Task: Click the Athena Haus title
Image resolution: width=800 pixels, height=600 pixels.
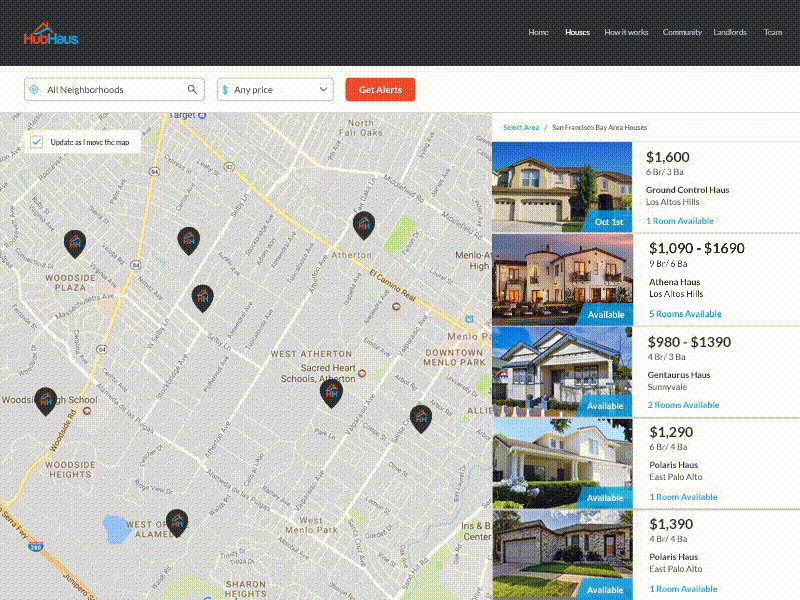Action: [674, 282]
